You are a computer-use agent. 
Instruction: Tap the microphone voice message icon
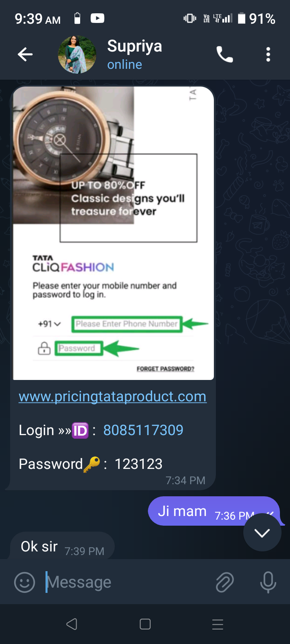268,582
